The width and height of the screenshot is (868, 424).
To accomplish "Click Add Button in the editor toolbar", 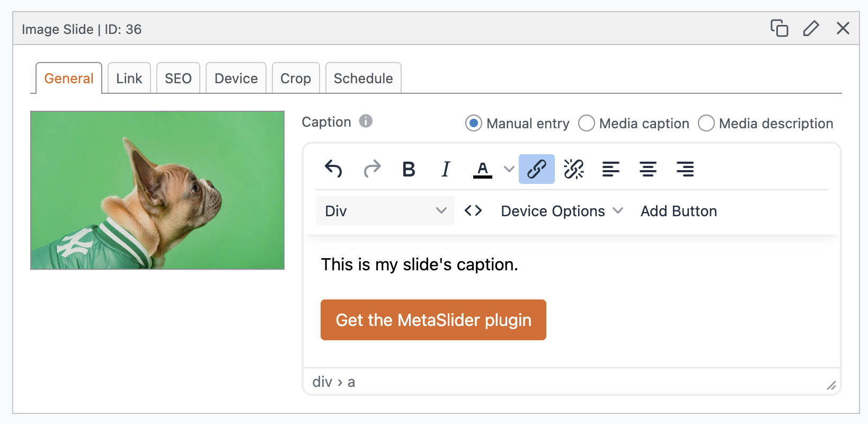I will [x=678, y=211].
